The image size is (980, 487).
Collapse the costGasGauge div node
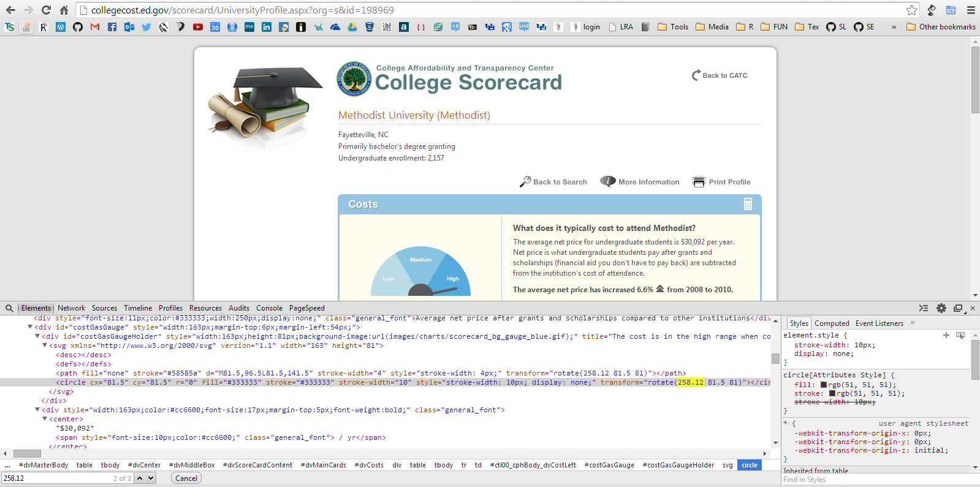tap(30, 327)
